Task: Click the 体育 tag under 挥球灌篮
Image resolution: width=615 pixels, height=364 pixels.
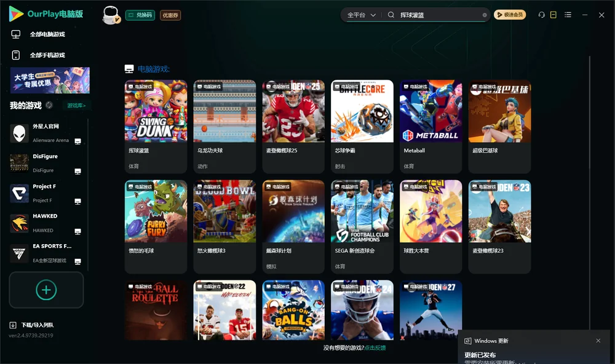Action: 133,166
